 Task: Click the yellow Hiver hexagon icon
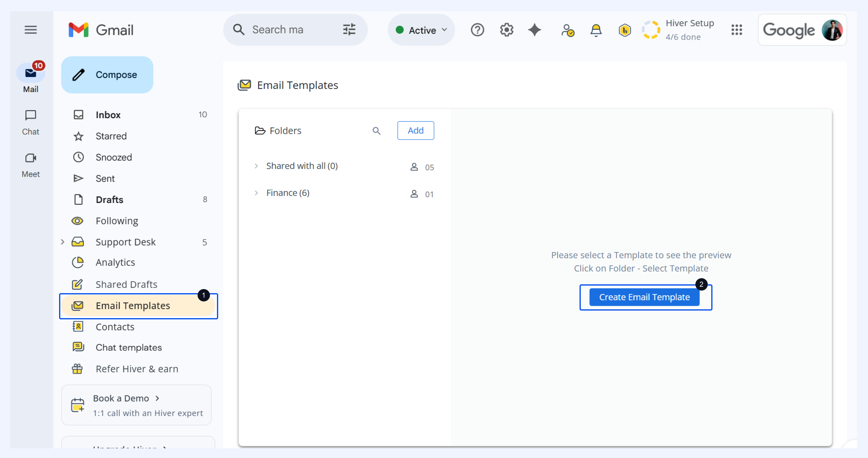click(x=624, y=30)
